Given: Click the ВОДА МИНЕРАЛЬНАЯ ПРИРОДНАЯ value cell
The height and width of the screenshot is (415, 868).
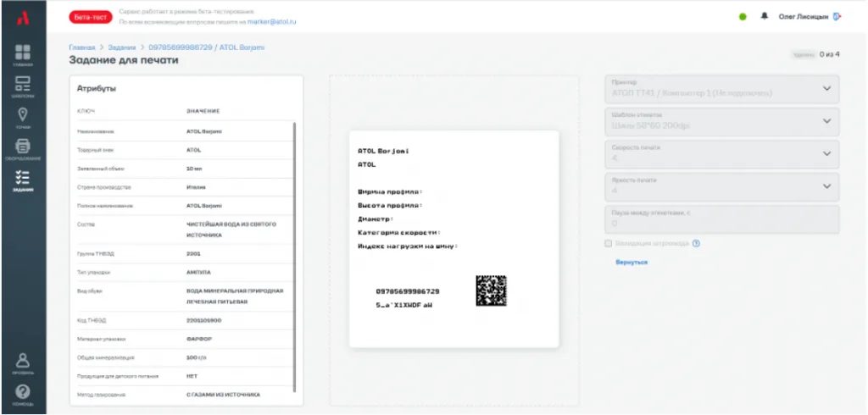Looking at the screenshot, I should [x=235, y=296].
